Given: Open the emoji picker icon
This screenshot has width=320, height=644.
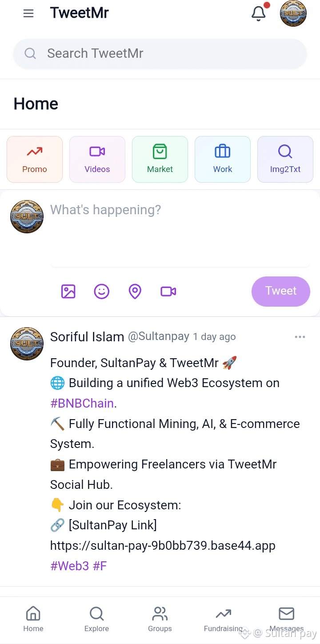Looking at the screenshot, I should (x=102, y=292).
